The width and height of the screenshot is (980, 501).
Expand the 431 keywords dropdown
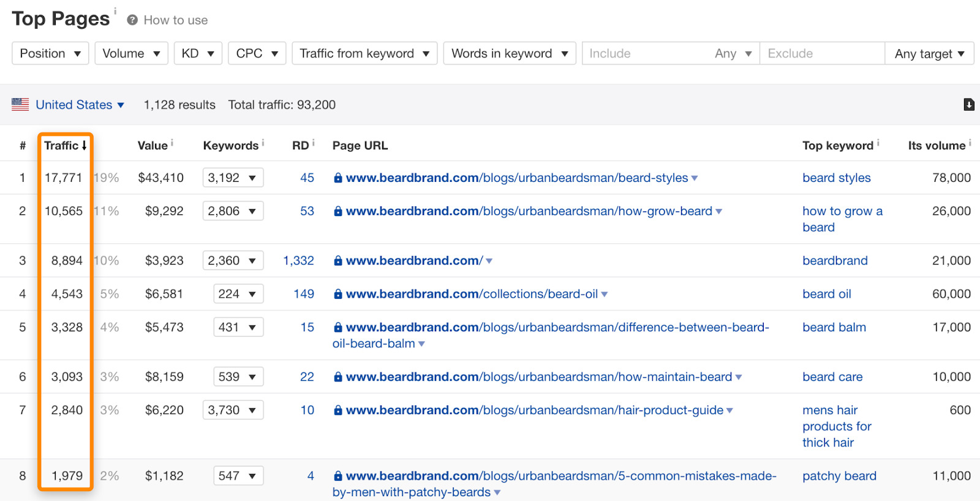point(238,327)
